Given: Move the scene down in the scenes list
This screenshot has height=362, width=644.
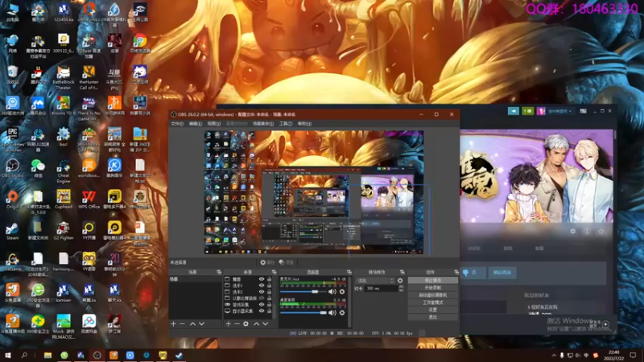Looking at the screenshot, I should [202, 324].
